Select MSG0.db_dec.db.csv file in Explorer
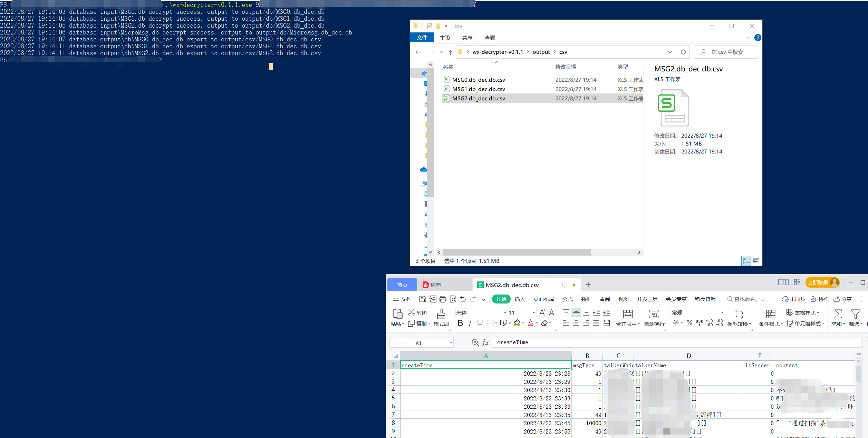This screenshot has height=438, width=868. tap(479, 80)
